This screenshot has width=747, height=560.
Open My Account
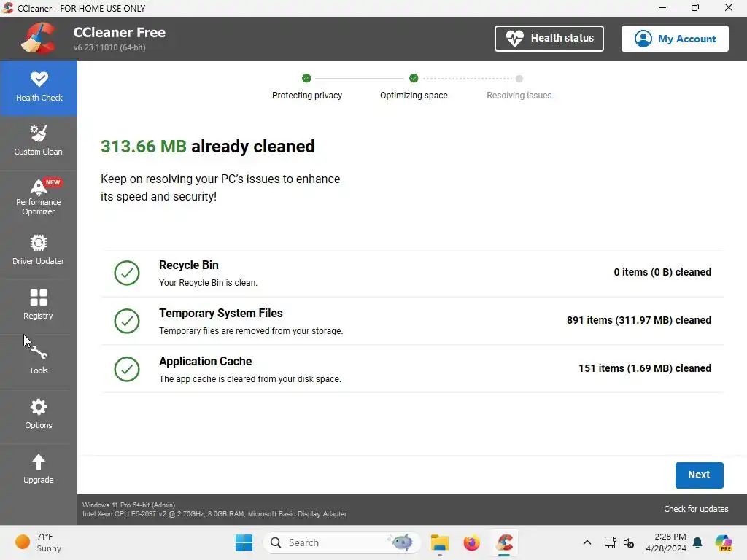point(675,39)
